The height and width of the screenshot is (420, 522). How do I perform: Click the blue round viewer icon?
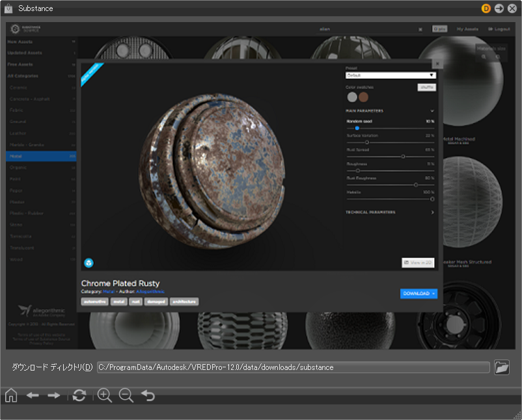point(89,263)
